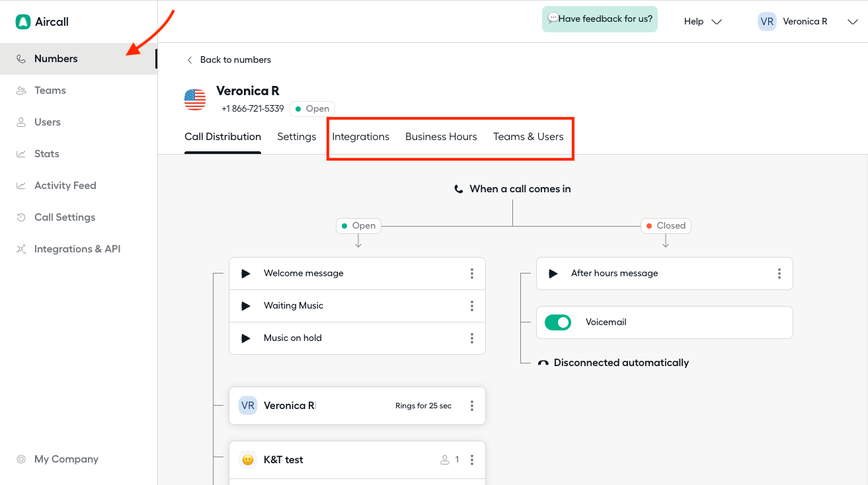This screenshot has height=485, width=868.
Task: Click K&T test member count icon
Action: [445, 460]
